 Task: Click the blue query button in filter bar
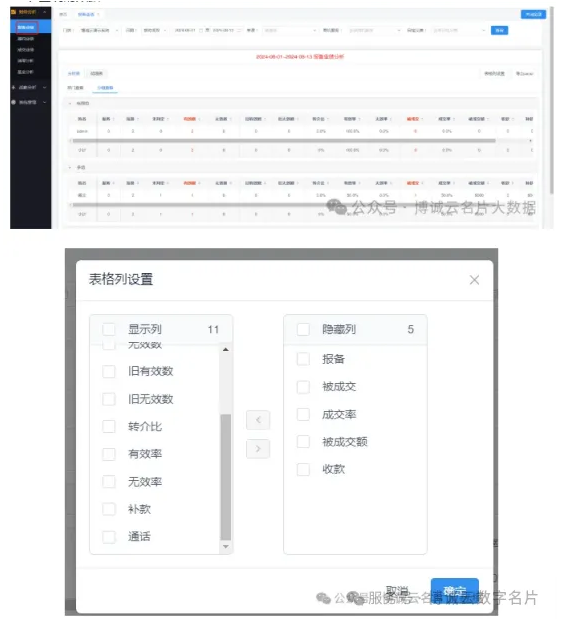[499, 30]
